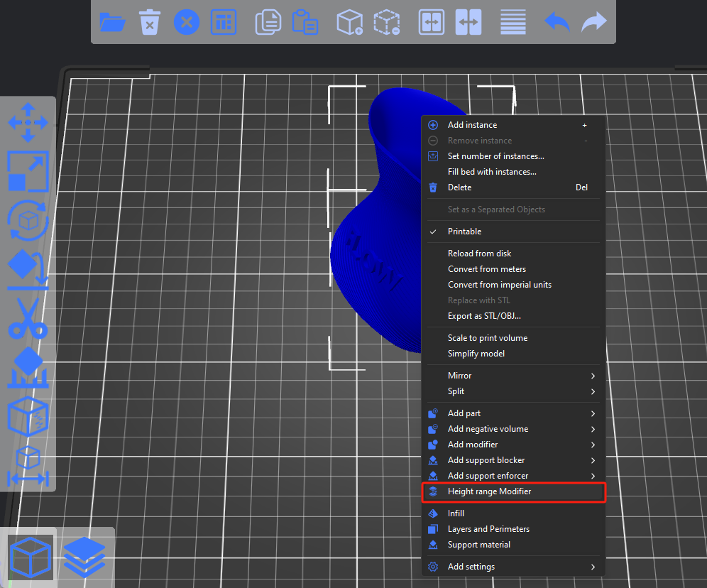707x588 pixels.
Task: Click the Delete all (X circle) icon
Action: (187, 22)
